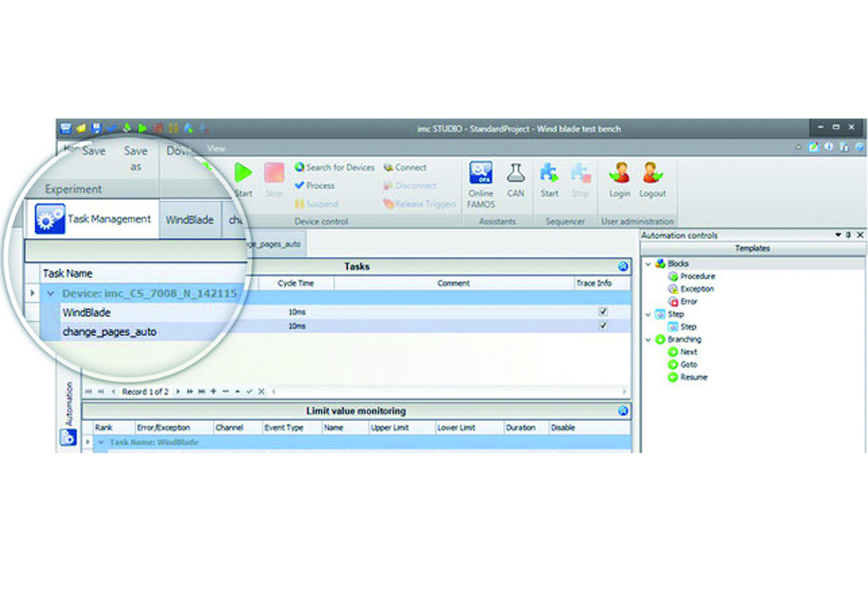
Task: Click Release Triggers
Action: pos(419,203)
